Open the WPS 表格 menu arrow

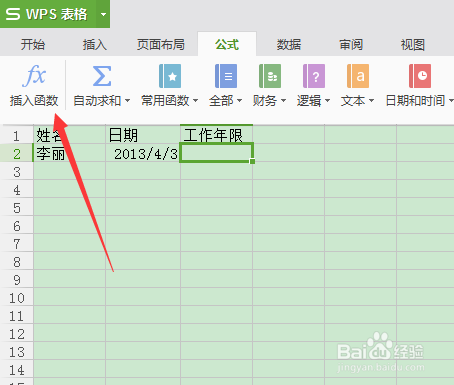point(103,14)
